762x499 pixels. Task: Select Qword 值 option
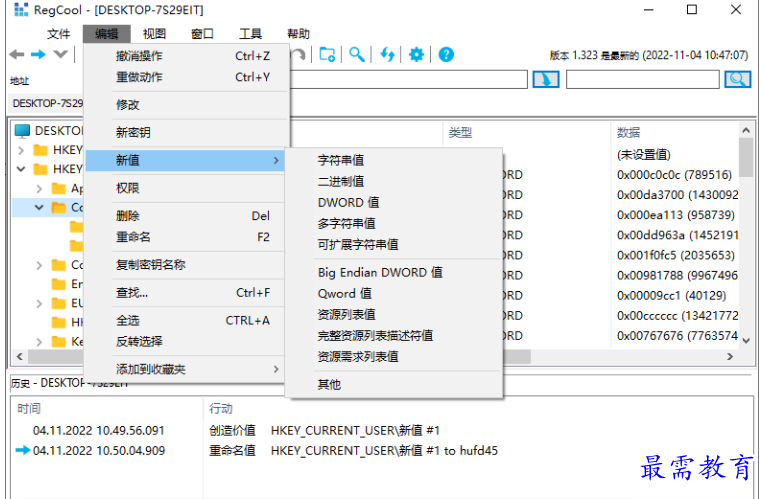[394, 293]
